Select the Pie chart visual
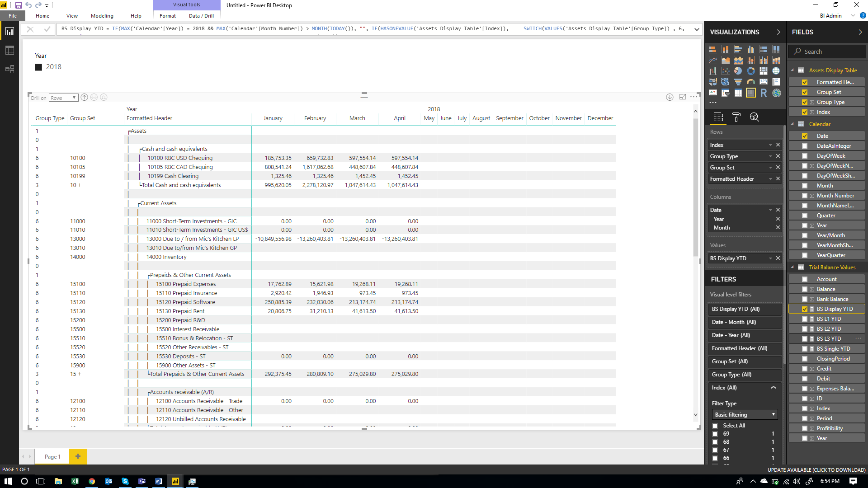868x488 pixels. click(738, 71)
